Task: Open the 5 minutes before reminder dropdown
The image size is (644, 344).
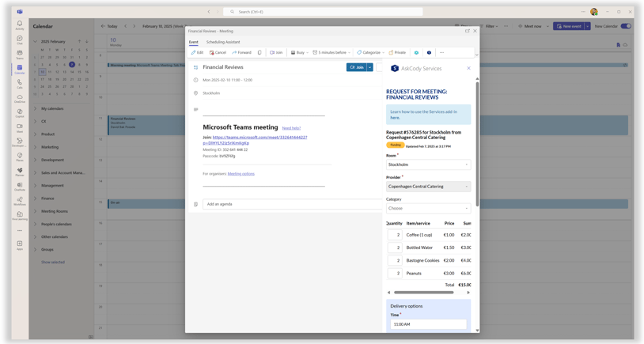Action: click(x=331, y=52)
